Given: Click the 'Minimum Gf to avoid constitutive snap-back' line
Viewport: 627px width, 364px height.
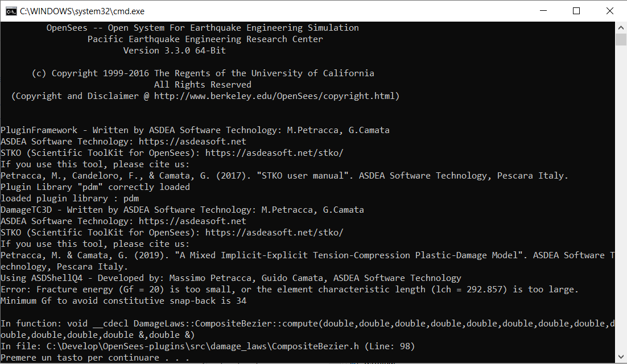Looking at the screenshot, I should tap(123, 300).
